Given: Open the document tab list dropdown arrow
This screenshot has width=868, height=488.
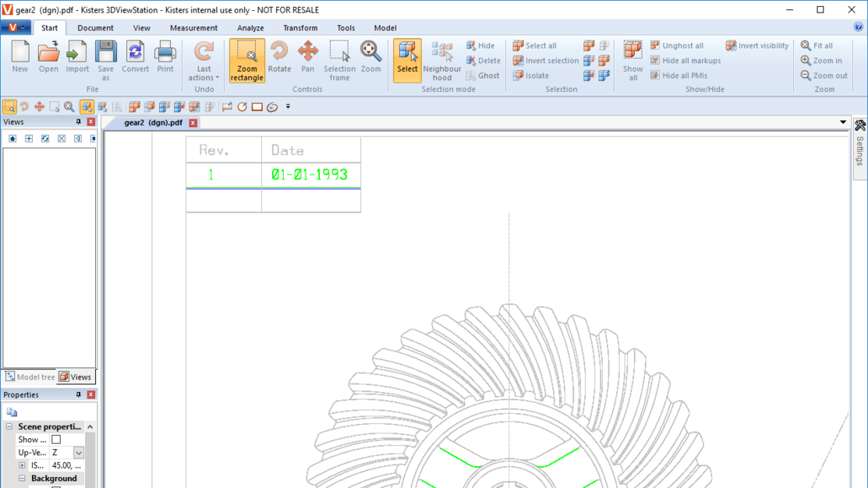Looking at the screenshot, I should [843, 122].
